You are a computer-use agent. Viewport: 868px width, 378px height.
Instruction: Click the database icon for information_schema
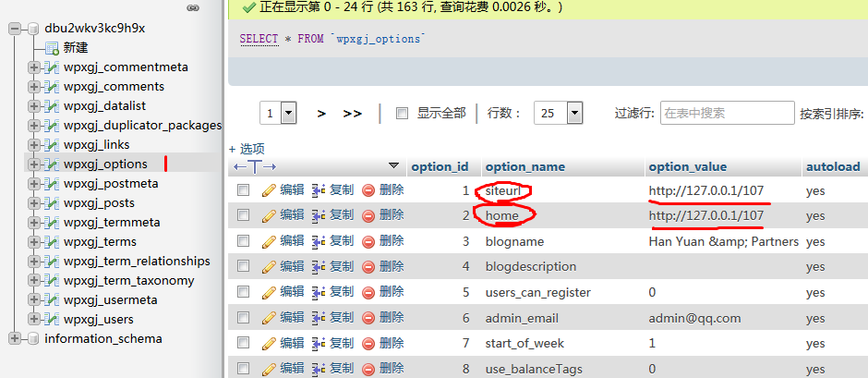31,339
